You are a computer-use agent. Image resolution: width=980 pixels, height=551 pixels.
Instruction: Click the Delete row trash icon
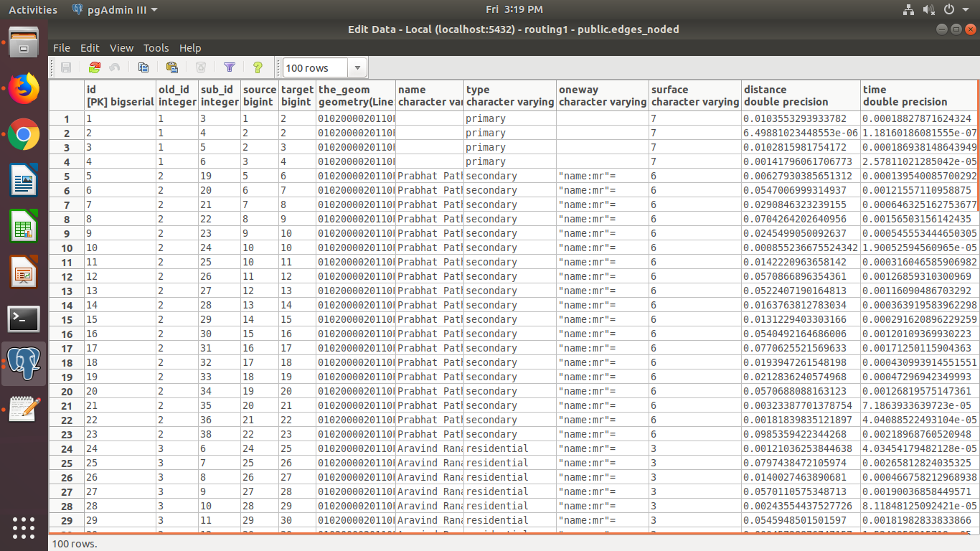click(201, 67)
